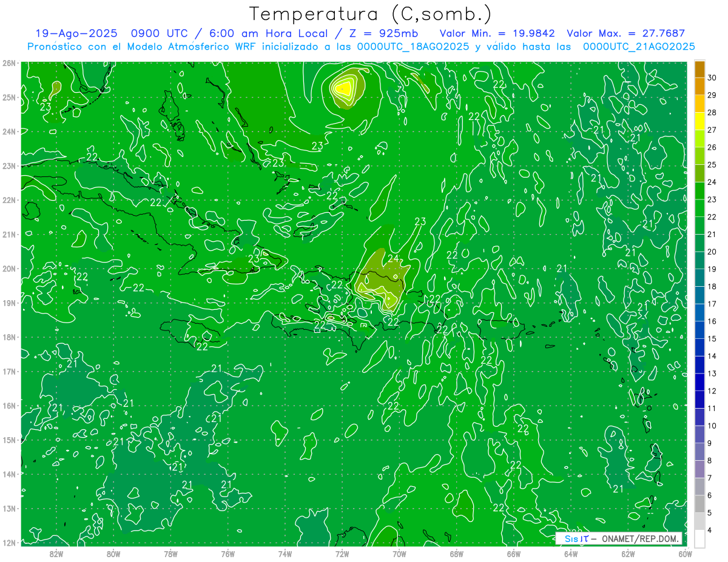Click the color scale label "30"
The height and width of the screenshot is (562, 728).
[712, 78]
